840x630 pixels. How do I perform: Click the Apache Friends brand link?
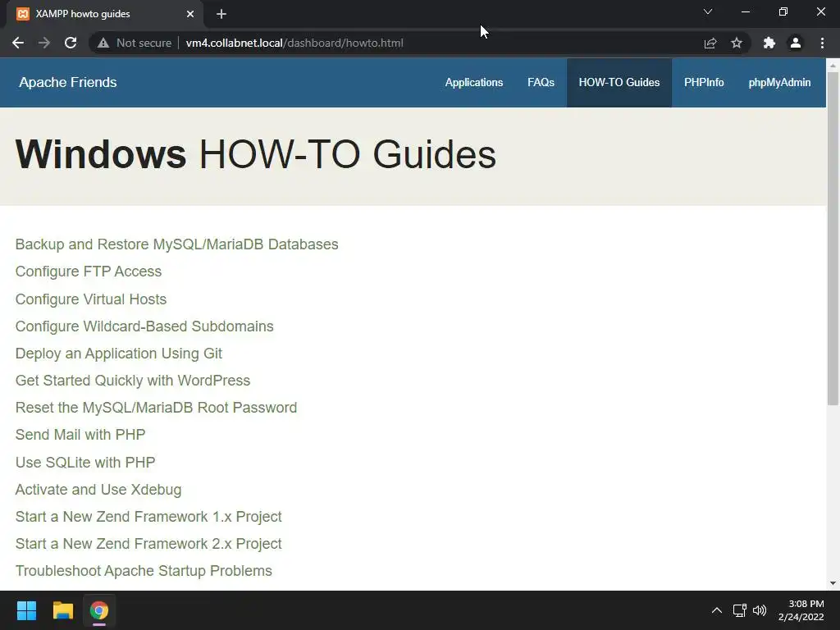click(68, 83)
